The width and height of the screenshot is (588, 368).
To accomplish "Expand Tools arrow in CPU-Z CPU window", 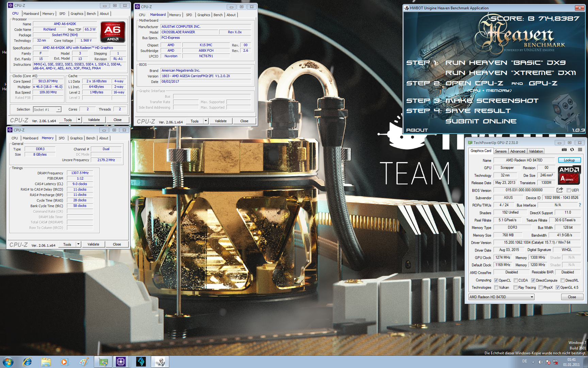I will click(79, 120).
